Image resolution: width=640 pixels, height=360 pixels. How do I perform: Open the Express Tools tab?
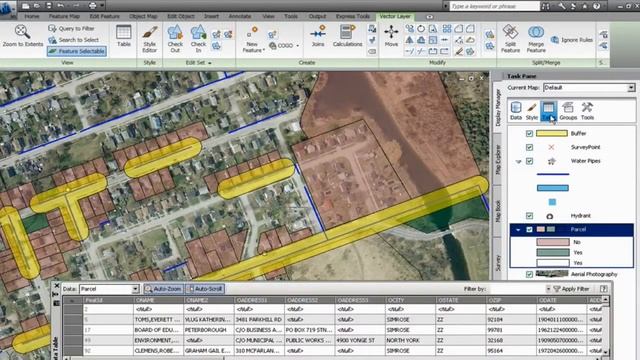(353, 16)
